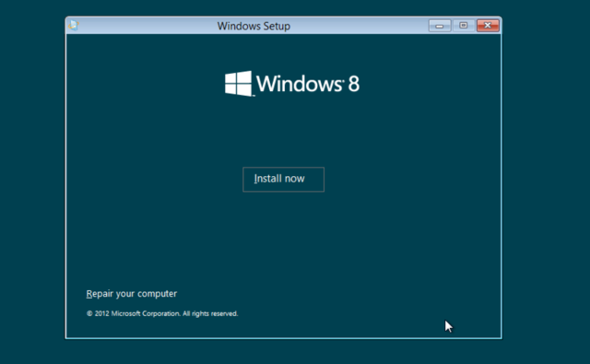The width and height of the screenshot is (590, 364).
Task: Click the Windows Setup title text
Action: (254, 26)
